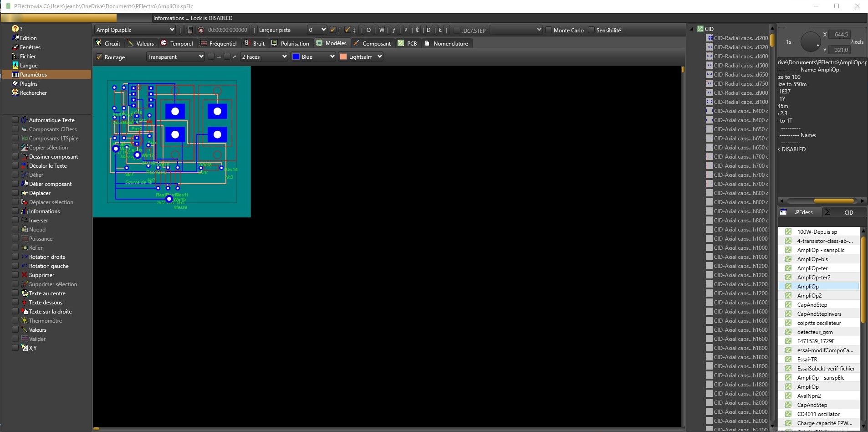This screenshot has width=868, height=432.
Task: Switch to the Fréquentiel tab
Action: [219, 43]
